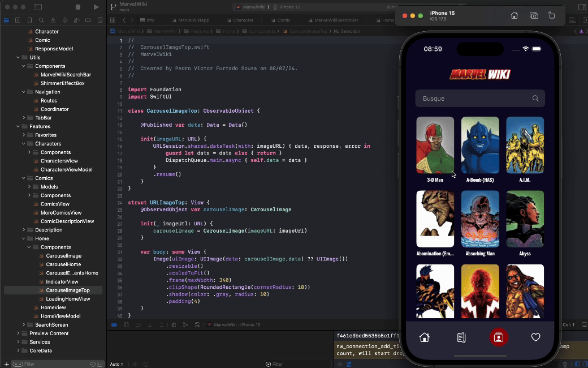The image size is (588, 368).
Task: Switch to the MarvelWikiApp editor tab
Action: pos(191,20)
